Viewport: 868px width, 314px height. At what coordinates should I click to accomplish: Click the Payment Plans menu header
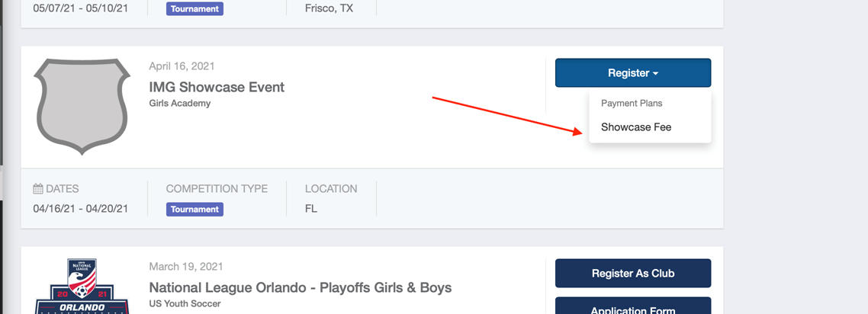click(x=632, y=104)
